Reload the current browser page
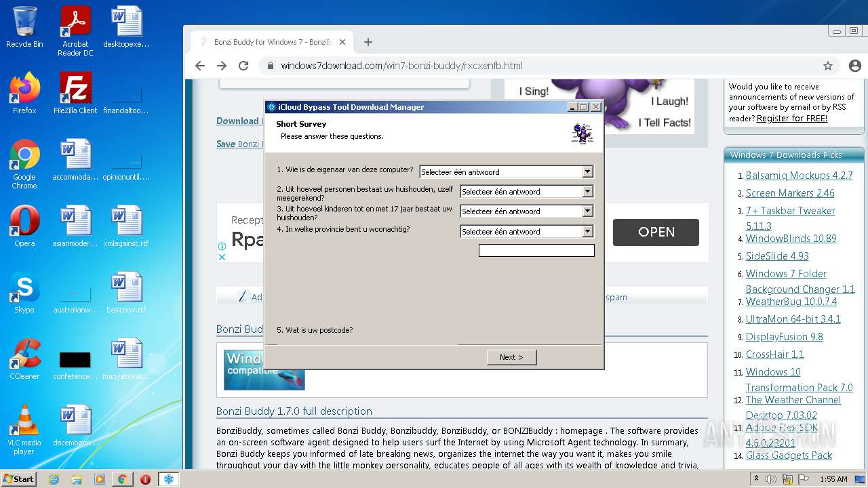Viewport: 868px width, 488px height. tap(243, 66)
